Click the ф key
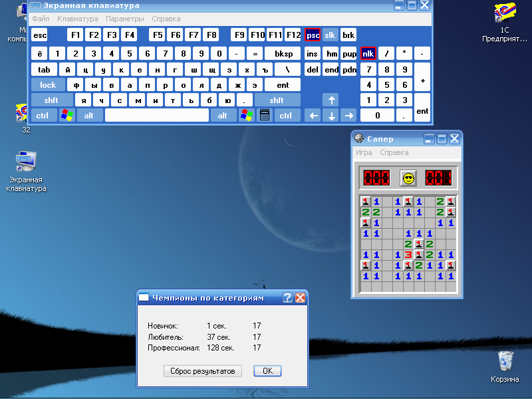This screenshot has height=399, width=532. coord(76,85)
